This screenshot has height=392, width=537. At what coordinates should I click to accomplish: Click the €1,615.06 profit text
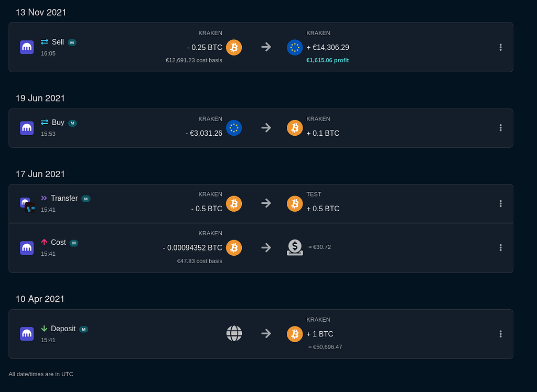click(327, 60)
